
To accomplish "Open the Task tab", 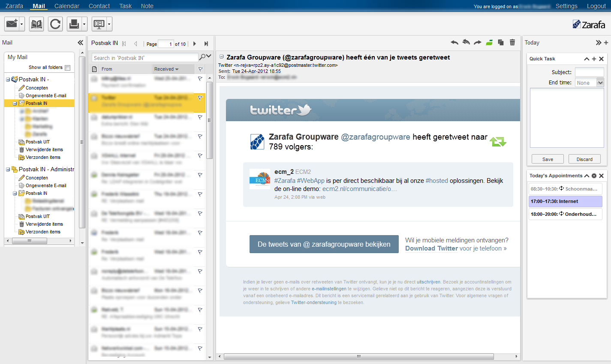I will point(126,6).
